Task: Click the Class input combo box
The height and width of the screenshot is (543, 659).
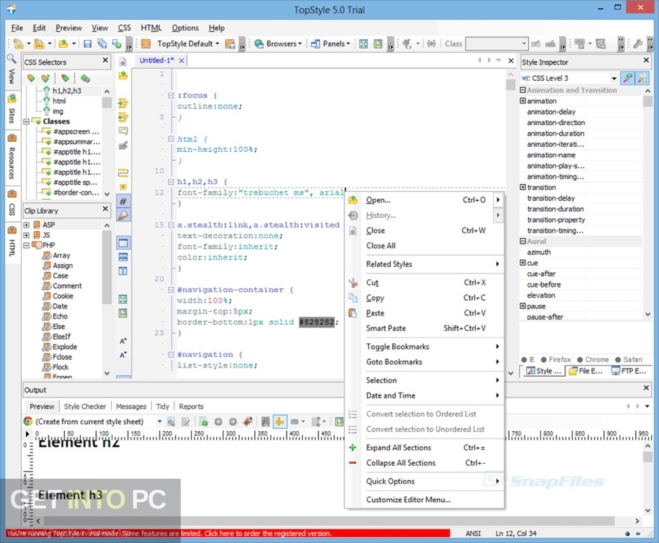Action: coord(496,44)
